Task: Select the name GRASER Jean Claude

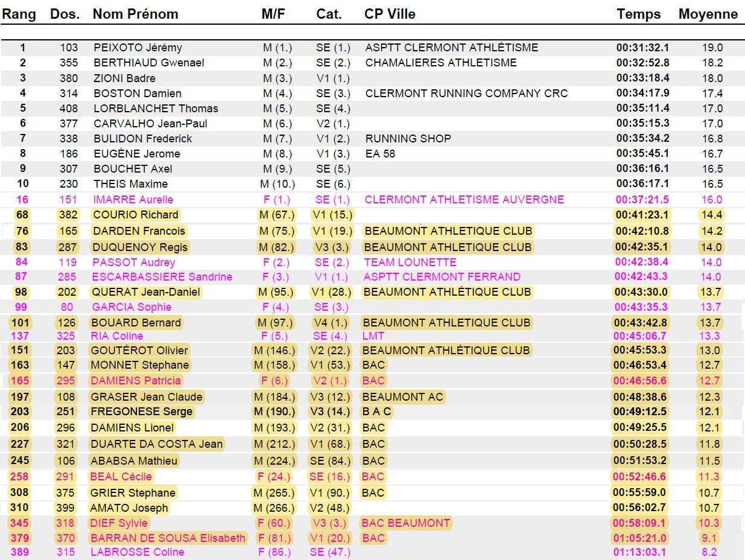Action: (147, 397)
